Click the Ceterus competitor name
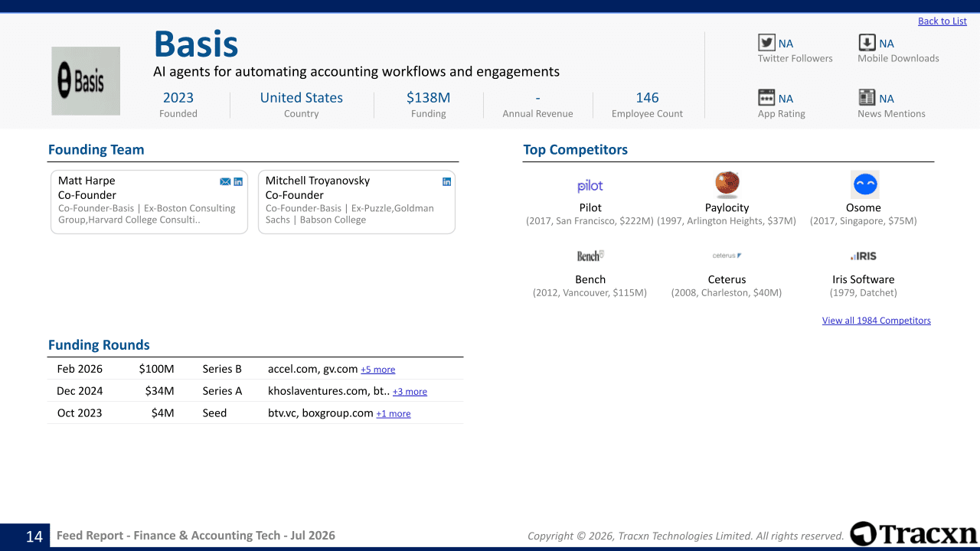 [727, 279]
